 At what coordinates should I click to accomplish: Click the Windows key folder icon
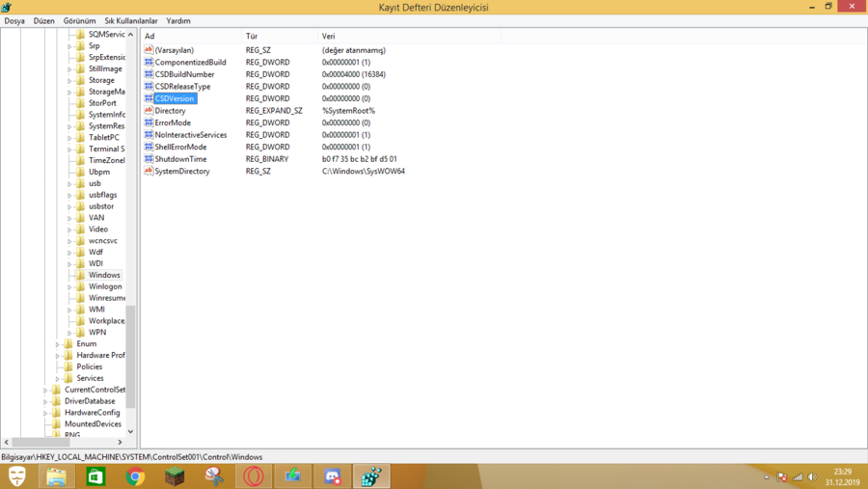pos(81,275)
